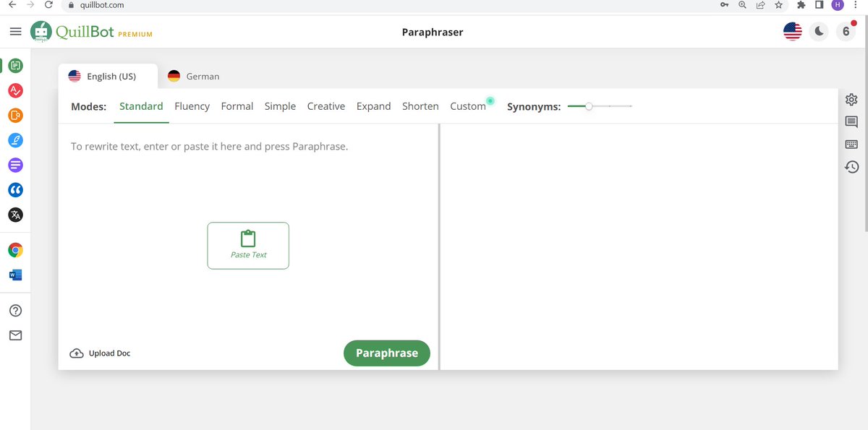Click the browser side panel icon

tap(819, 5)
